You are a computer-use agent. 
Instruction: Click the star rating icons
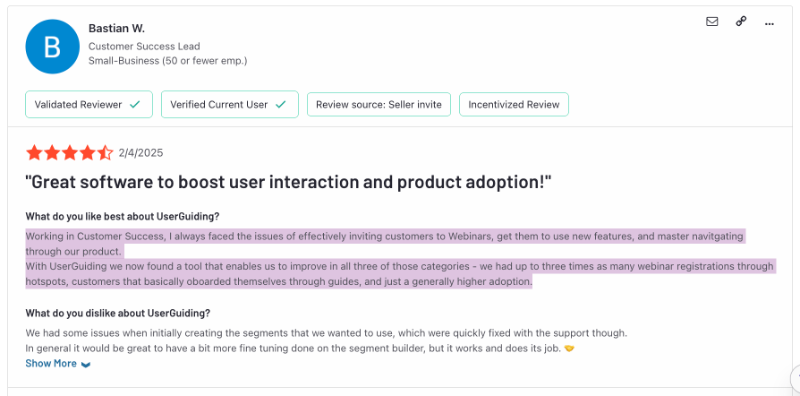(x=69, y=153)
